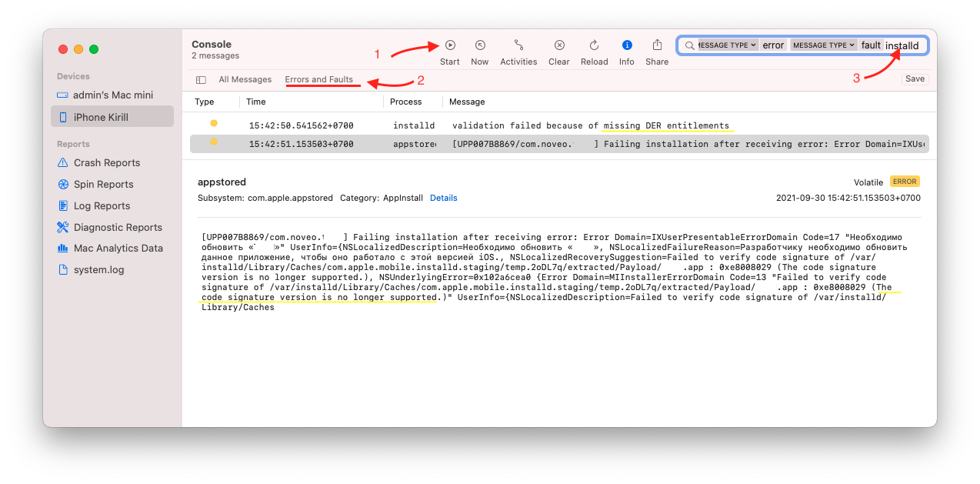This screenshot has height=484, width=980.
Task: Expand the first MESSAGE TYPE filter dropdown
Action: 728,45
